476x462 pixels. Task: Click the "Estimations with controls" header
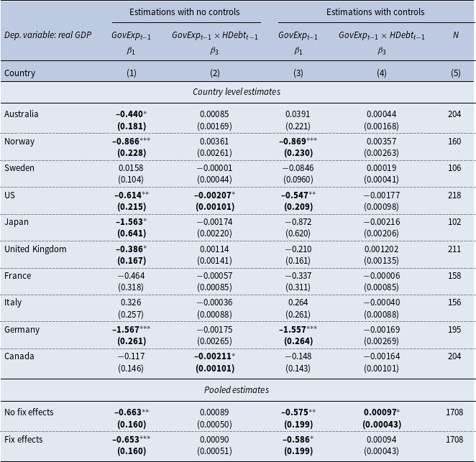(375, 12)
